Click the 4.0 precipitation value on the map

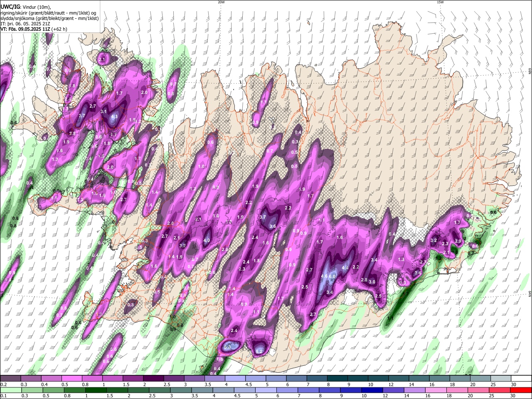(207, 241)
